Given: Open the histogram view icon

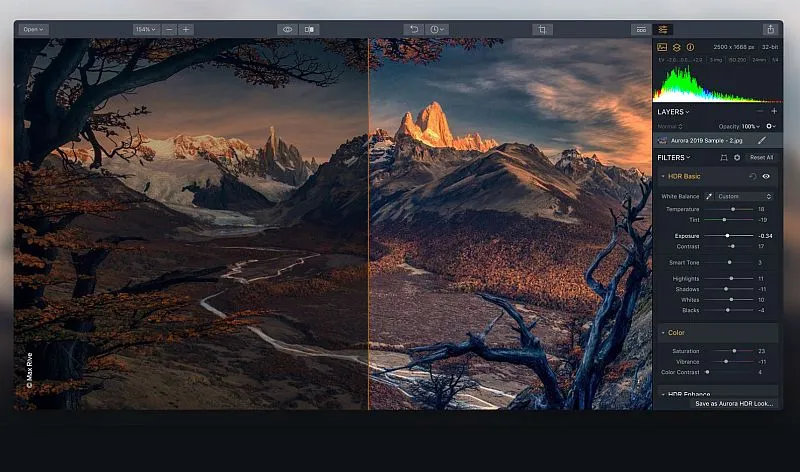Looking at the screenshot, I should (662, 47).
